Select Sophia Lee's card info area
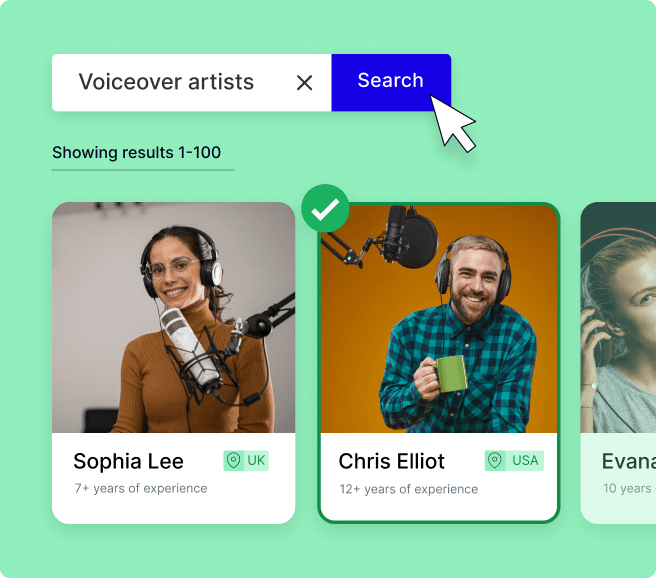This screenshot has width=656, height=578. click(x=174, y=478)
